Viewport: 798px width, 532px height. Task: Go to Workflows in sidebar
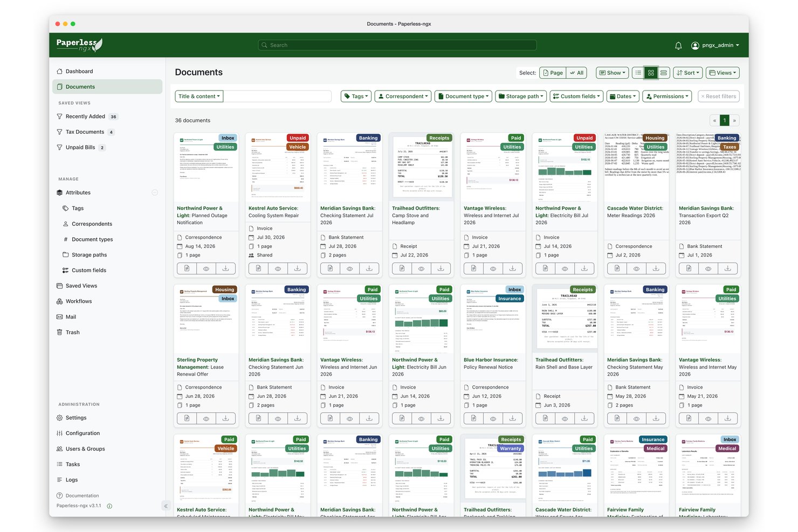pos(107,301)
